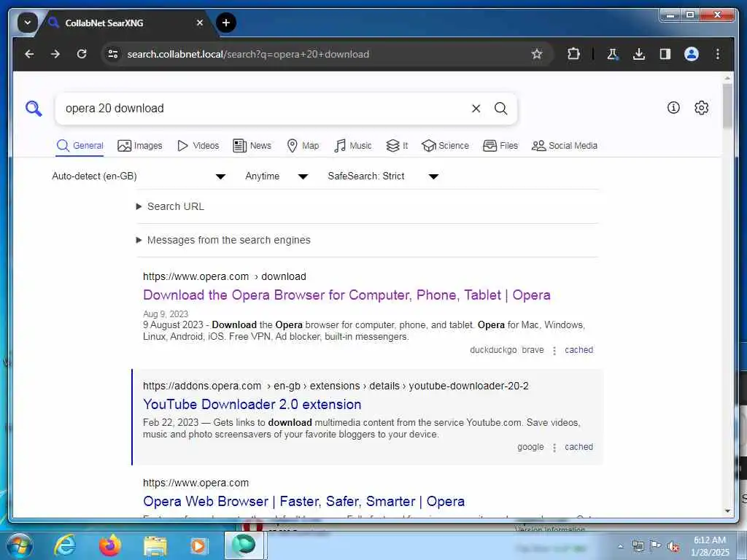Viewport: 747px width, 560px height.
Task: View site information icon in address bar
Action: (x=113, y=54)
